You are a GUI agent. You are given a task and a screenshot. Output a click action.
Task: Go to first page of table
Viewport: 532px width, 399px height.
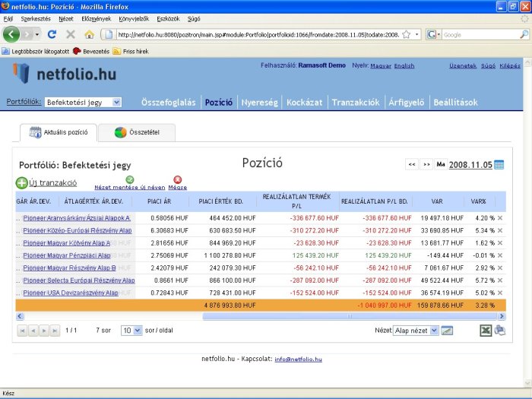point(22,331)
